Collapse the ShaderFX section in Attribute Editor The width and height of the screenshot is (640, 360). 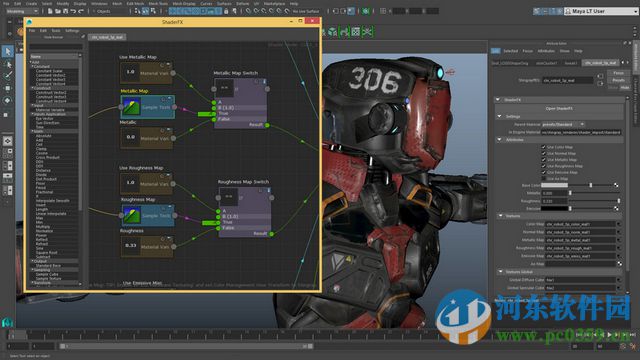point(498,100)
